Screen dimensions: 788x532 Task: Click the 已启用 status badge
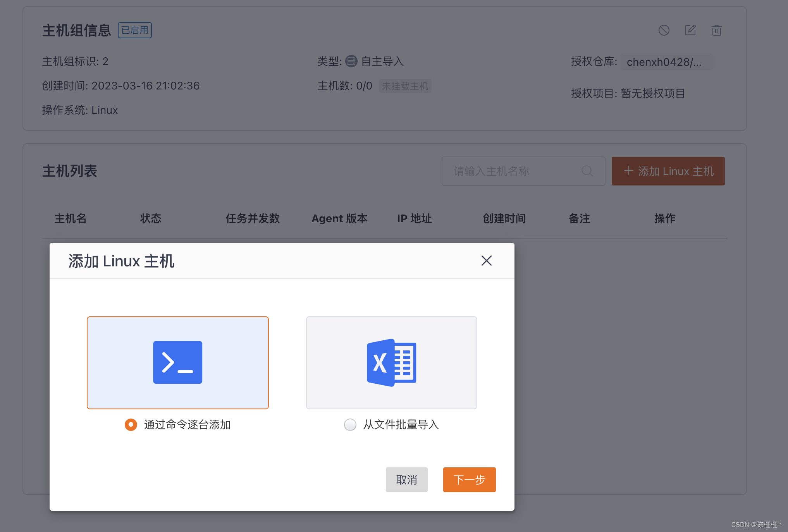pyautogui.click(x=134, y=30)
